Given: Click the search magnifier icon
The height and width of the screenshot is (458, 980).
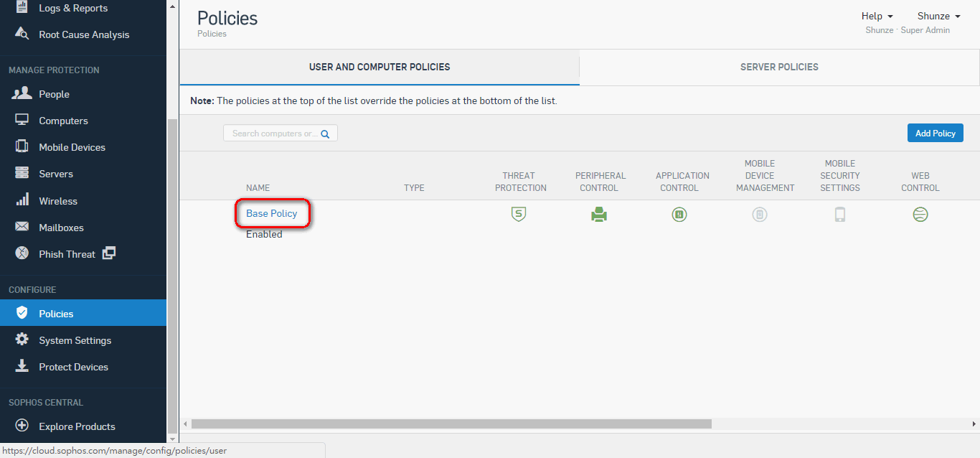Looking at the screenshot, I should click(325, 134).
